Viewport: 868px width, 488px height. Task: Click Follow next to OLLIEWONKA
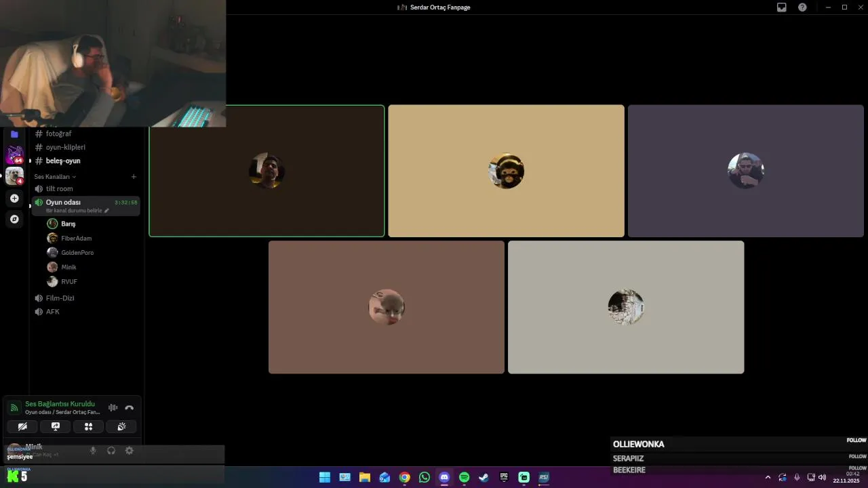click(856, 441)
